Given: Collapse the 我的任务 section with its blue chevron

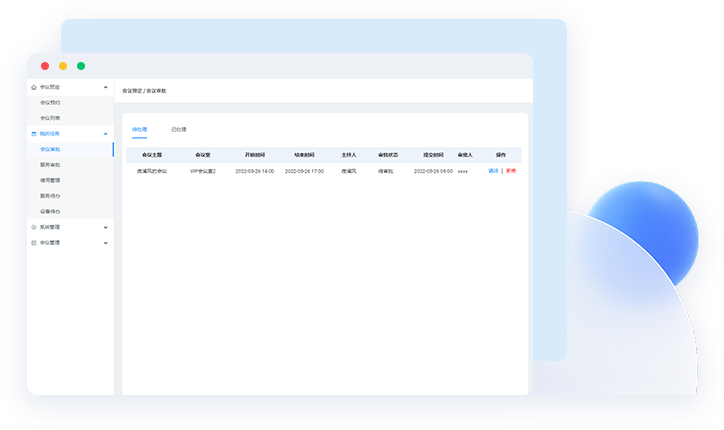Looking at the screenshot, I should pos(105,134).
